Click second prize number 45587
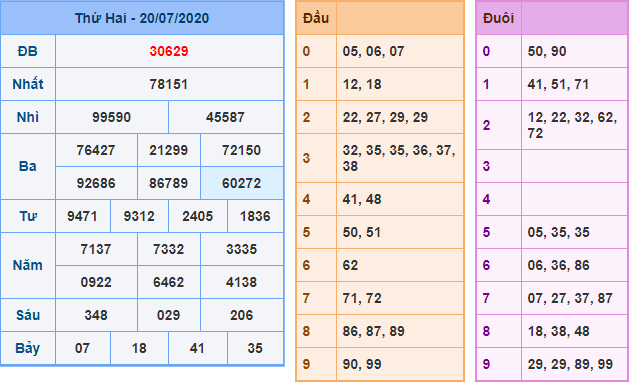 coord(225,117)
